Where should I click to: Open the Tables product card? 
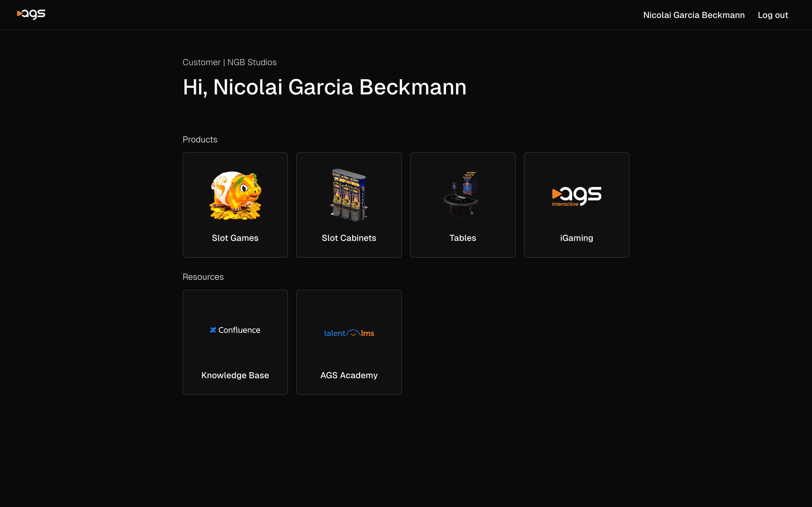pyautogui.click(x=463, y=204)
